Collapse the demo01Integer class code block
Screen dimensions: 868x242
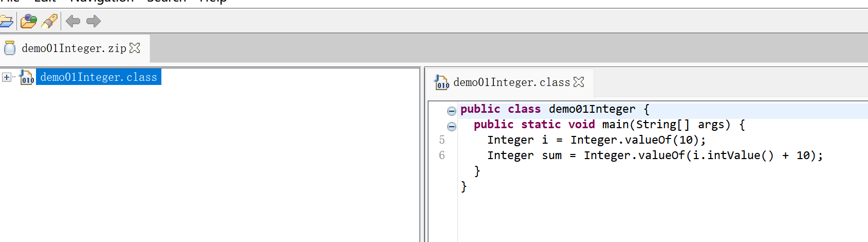click(x=451, y=111)
